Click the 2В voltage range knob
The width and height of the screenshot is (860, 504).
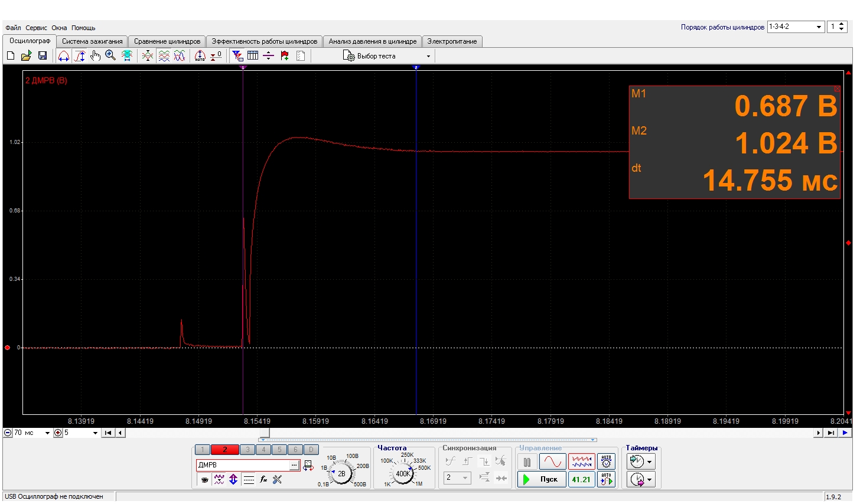point(341,473)
